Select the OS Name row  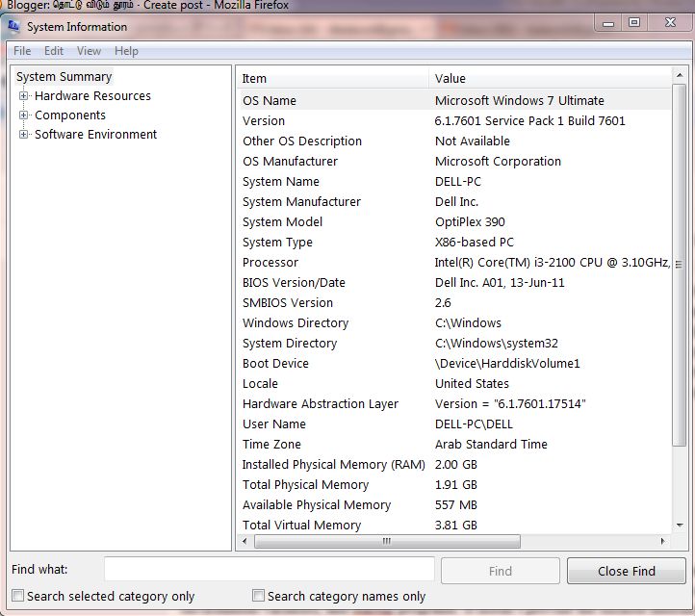[x=454, y=101]
